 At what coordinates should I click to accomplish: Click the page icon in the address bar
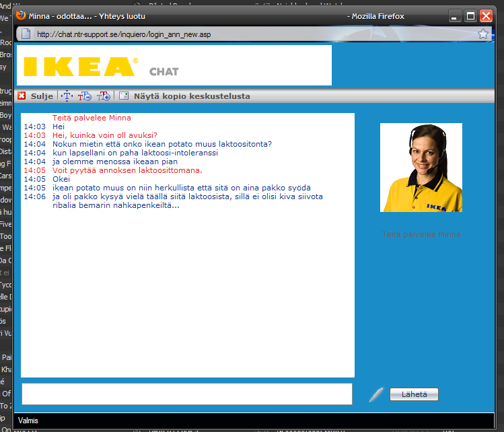point(25,34)
